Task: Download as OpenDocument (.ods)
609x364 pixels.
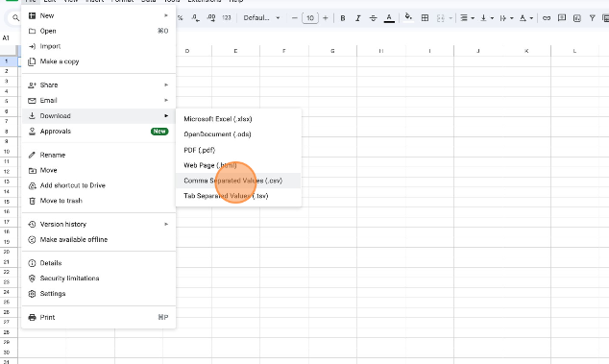Action: tap(238, 134)
